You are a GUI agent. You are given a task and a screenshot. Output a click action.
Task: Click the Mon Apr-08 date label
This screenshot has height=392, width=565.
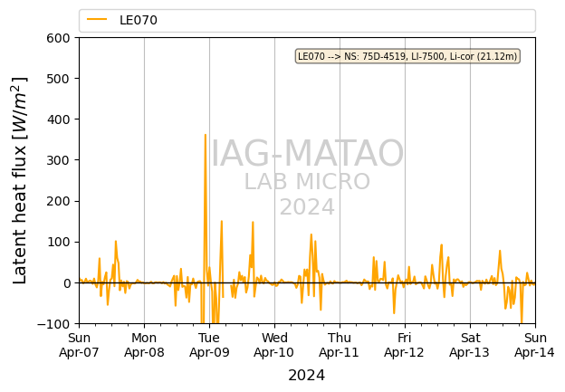144,345
